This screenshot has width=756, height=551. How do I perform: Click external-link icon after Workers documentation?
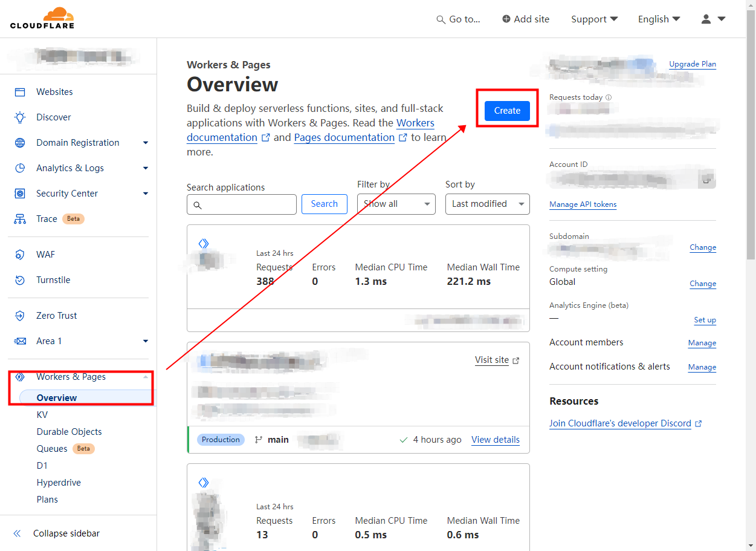[x=265, y=138]
